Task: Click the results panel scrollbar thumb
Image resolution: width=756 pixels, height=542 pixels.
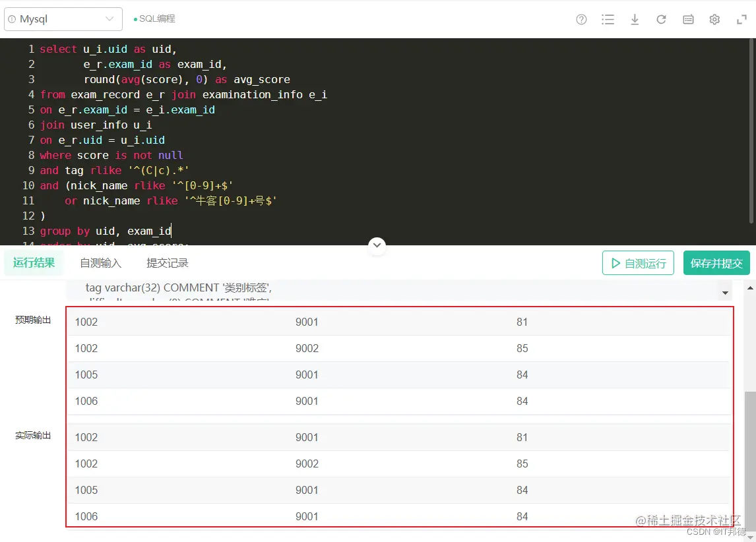Action: [x=750, y=461]
